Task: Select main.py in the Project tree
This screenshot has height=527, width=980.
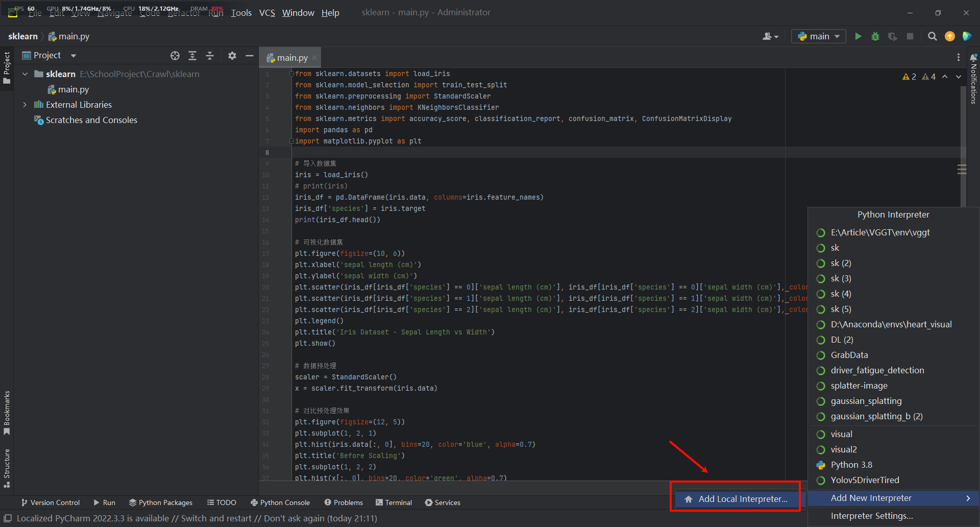Action: point(68,89)
